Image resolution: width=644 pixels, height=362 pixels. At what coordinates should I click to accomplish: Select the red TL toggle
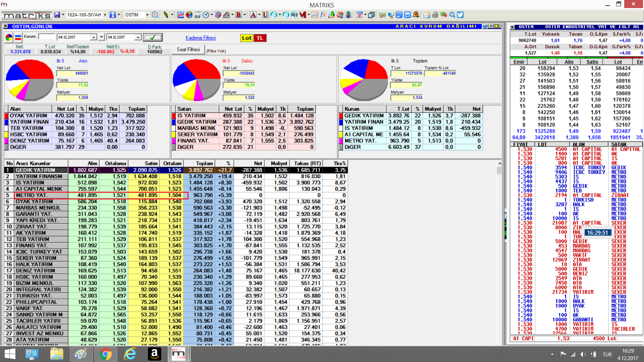point(260,38)
